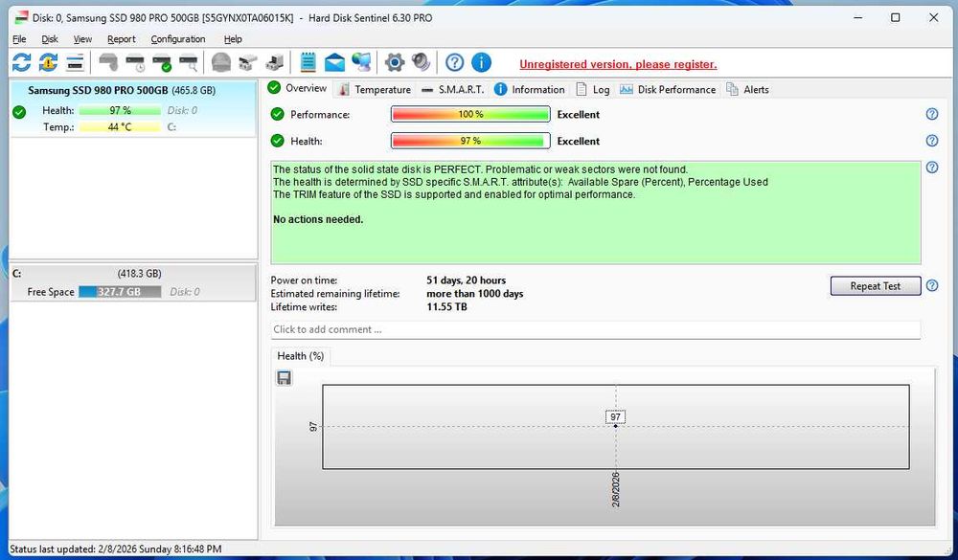Click the gray dome toolbar icon

(x=220, y=62)
